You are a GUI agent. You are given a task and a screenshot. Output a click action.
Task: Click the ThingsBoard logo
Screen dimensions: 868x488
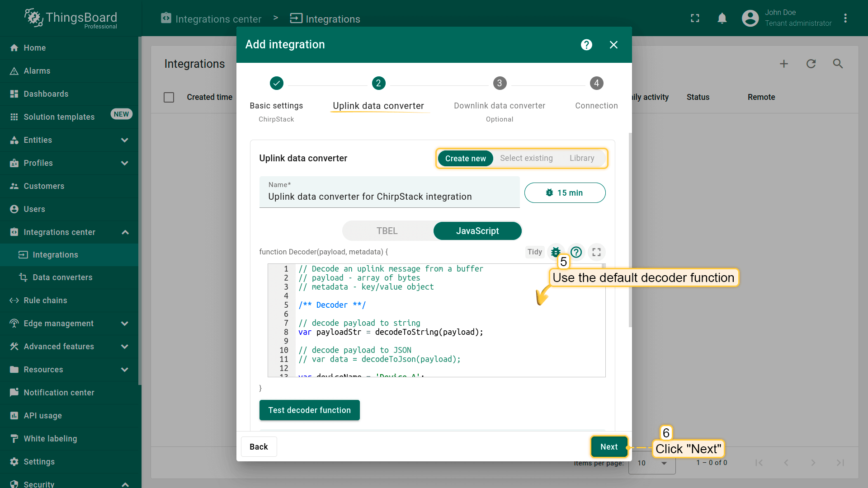[71, 18]
